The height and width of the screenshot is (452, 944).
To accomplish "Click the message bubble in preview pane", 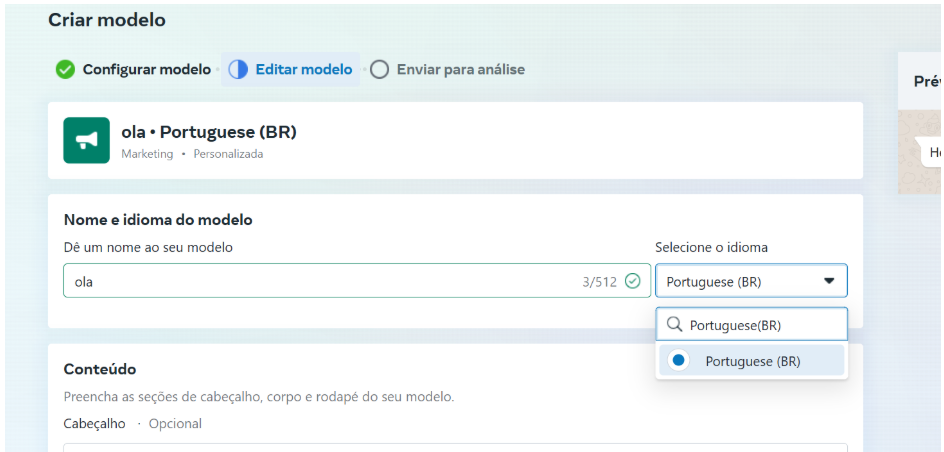I will tap(932, 152).
